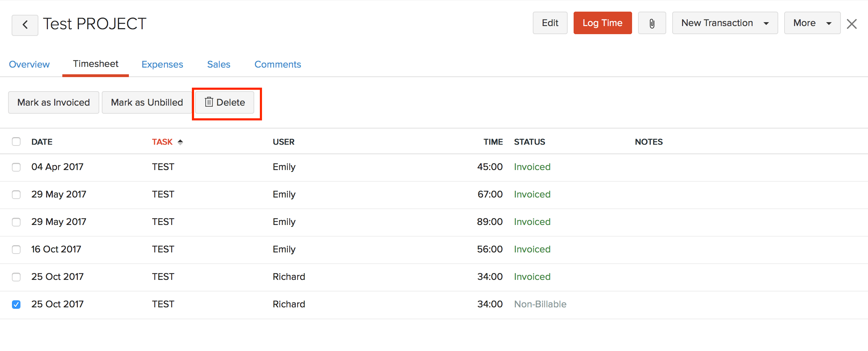
Task: Click the paperclip attachment icon
Action: coord(651,23)
